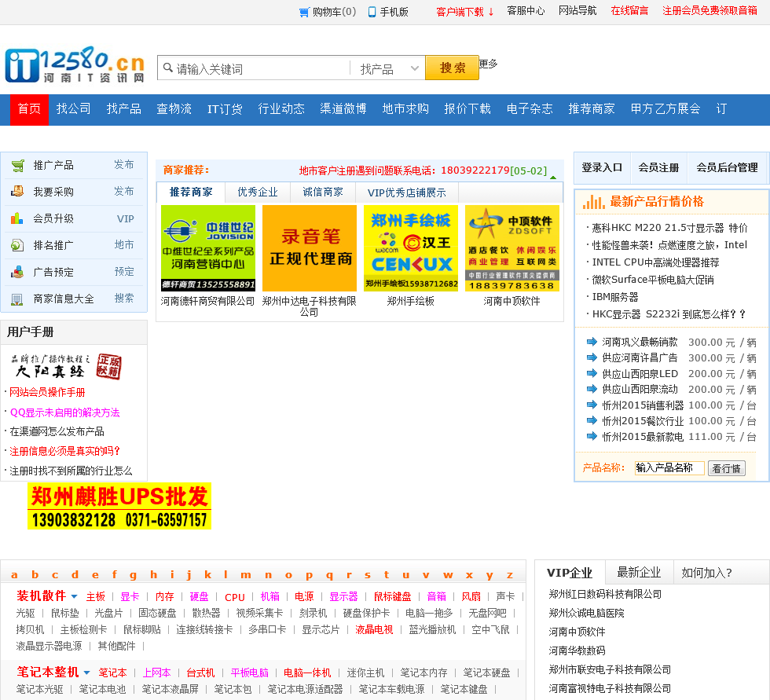The height and width of the screenshot is (700, 770).
Task: Click the blue arrow beside 河南巩义最畅销款
Action: [x=592, y=342]
